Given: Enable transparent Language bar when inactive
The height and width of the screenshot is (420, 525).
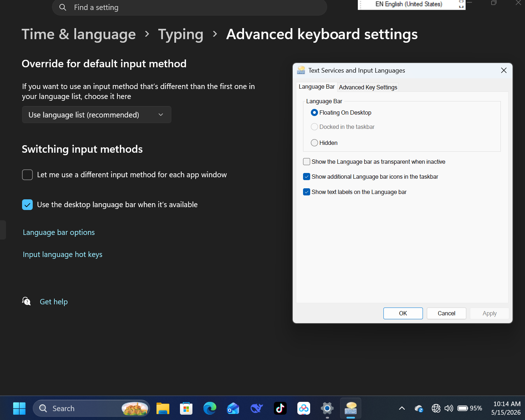Looking at the screenshot, I should pos(307,162).
